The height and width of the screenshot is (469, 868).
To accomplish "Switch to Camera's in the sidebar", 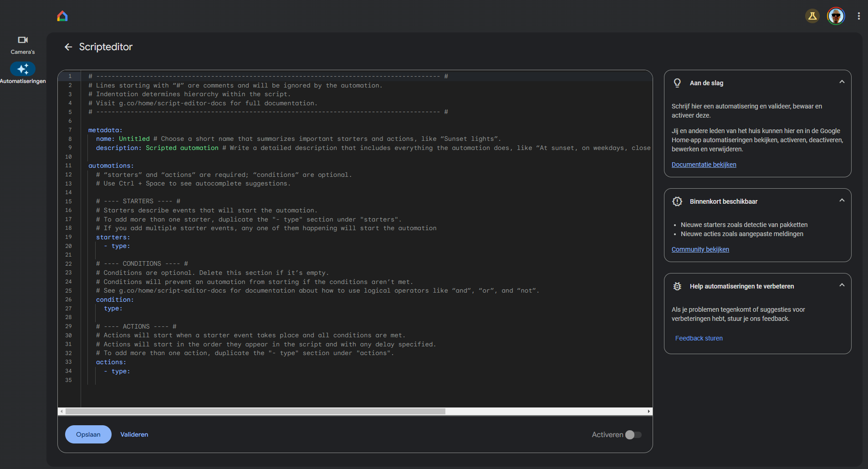I will (22, 44).
